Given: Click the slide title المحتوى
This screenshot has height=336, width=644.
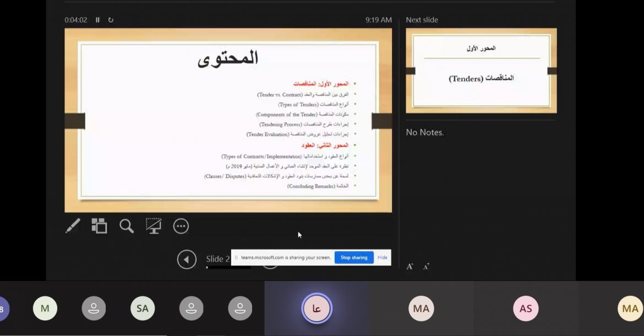Looking at the screenshot, I should click(228, 58).
